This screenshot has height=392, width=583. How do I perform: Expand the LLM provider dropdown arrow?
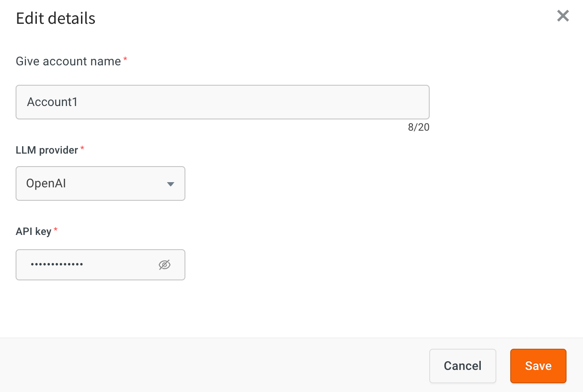tap(171, 184)
